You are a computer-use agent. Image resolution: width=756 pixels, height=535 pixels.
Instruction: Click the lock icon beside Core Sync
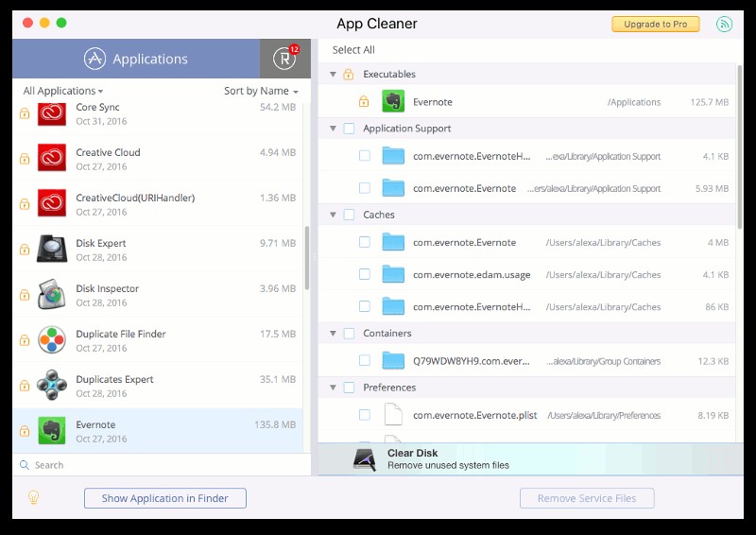[x=25, y=113]
